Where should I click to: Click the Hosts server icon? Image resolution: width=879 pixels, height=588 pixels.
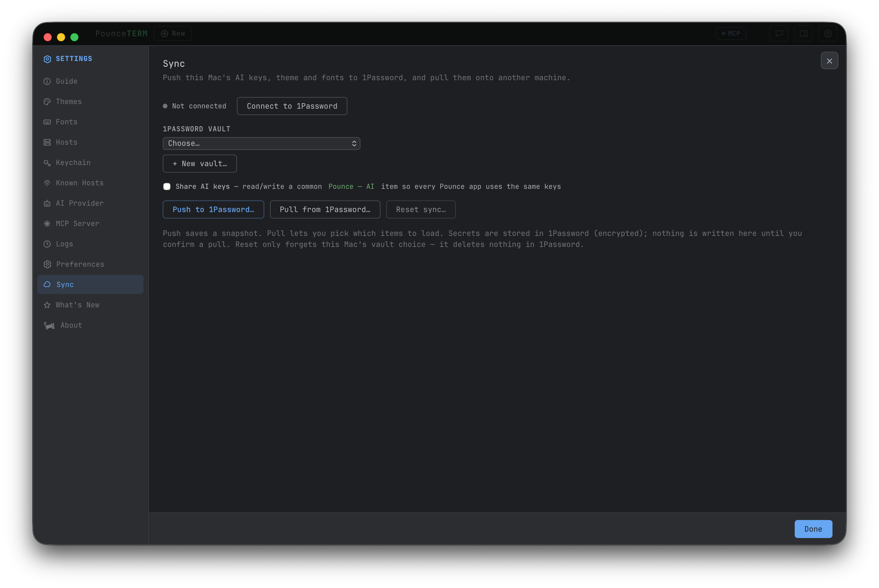pyautogui.click(x=47, y=142)
